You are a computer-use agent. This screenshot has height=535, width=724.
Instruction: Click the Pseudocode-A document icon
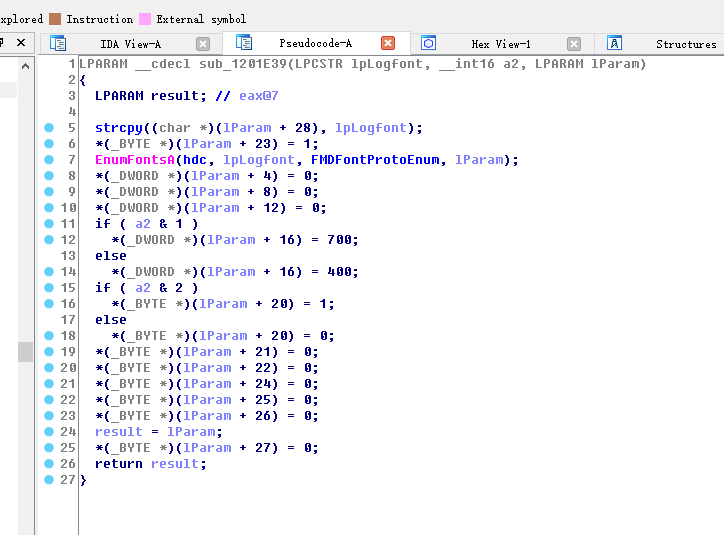click(244, 42)
